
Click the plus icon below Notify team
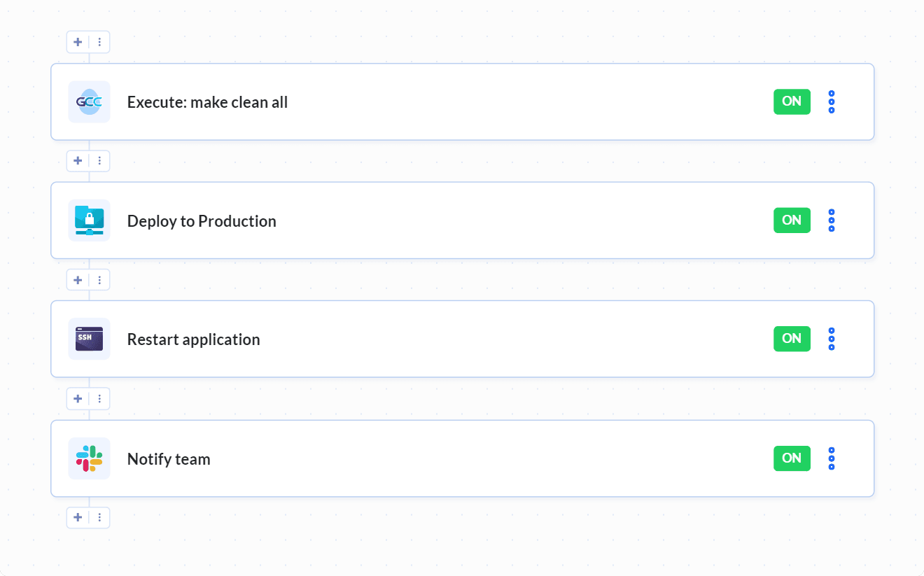[78, 517]
